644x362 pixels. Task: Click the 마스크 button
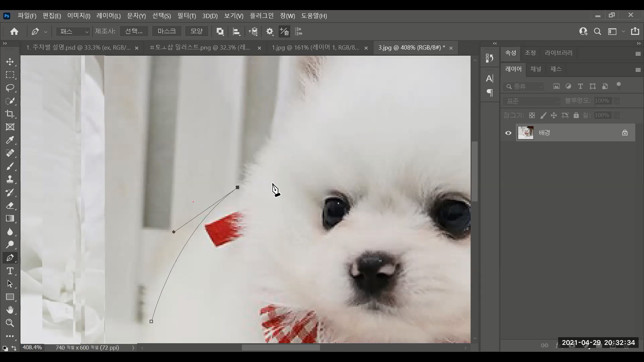click(167, 31)
